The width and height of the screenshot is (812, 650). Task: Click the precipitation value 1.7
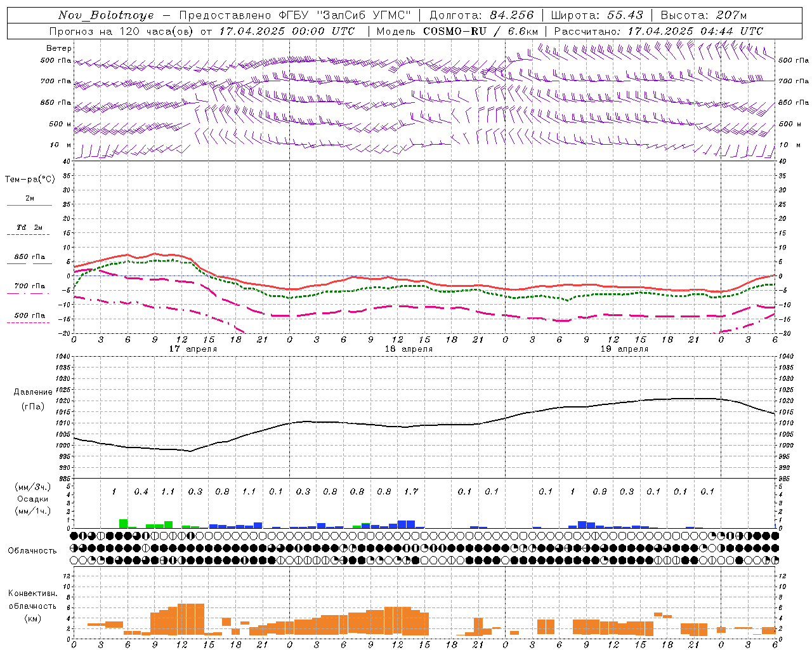pyautogui.click(x=411, y=491)
